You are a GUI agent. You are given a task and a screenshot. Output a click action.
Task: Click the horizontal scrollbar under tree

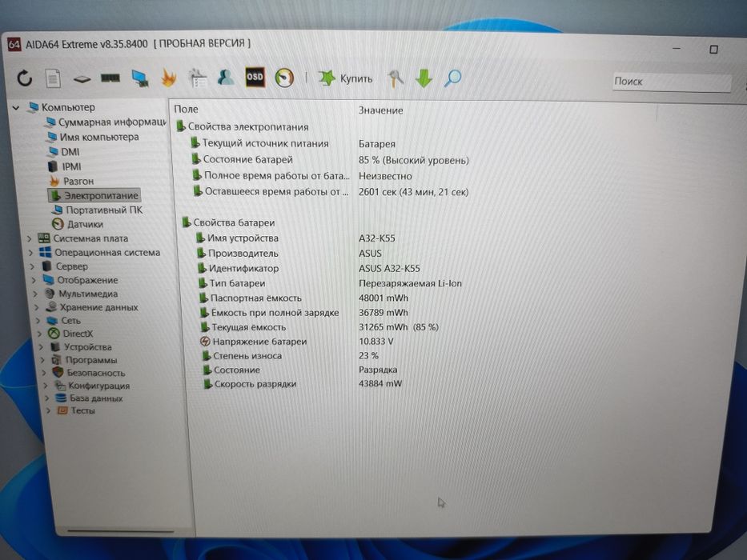(120, 530)
